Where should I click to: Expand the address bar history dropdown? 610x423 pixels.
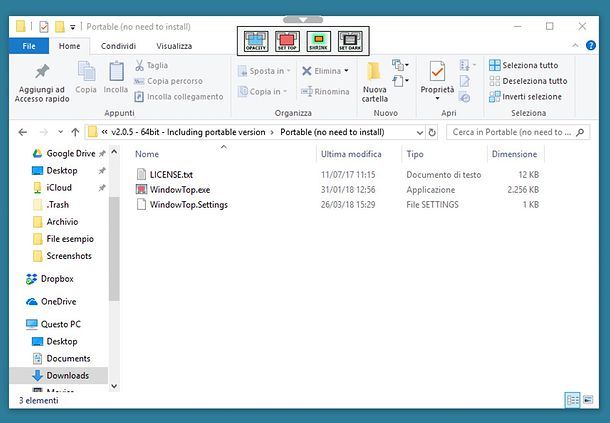pyautogui.click(x=420, y=133)
